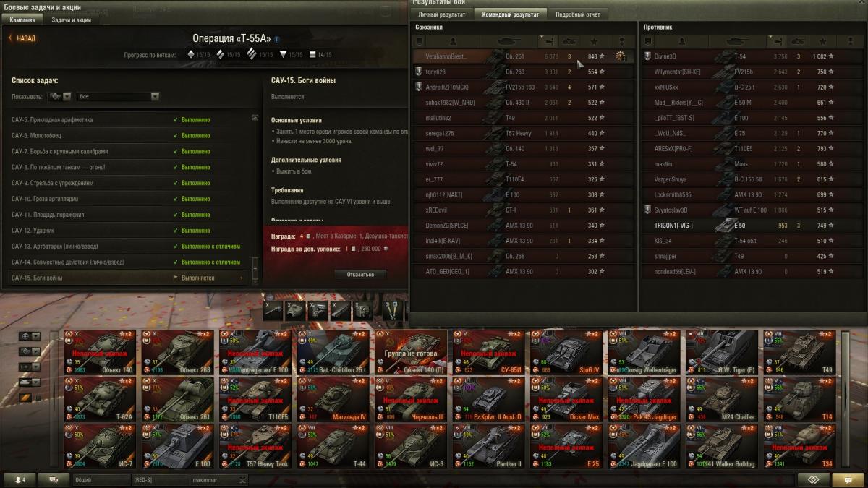Image resolution: width=868 pixels, height=488 pixels.
Task: Click the turret module slot icon
Action: point(296,310)
